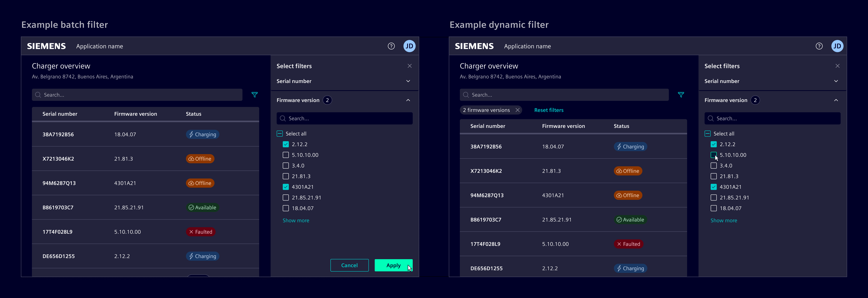
Task: Toggle Select all checkbox in batch filter panel
Action: coord(280,134)
